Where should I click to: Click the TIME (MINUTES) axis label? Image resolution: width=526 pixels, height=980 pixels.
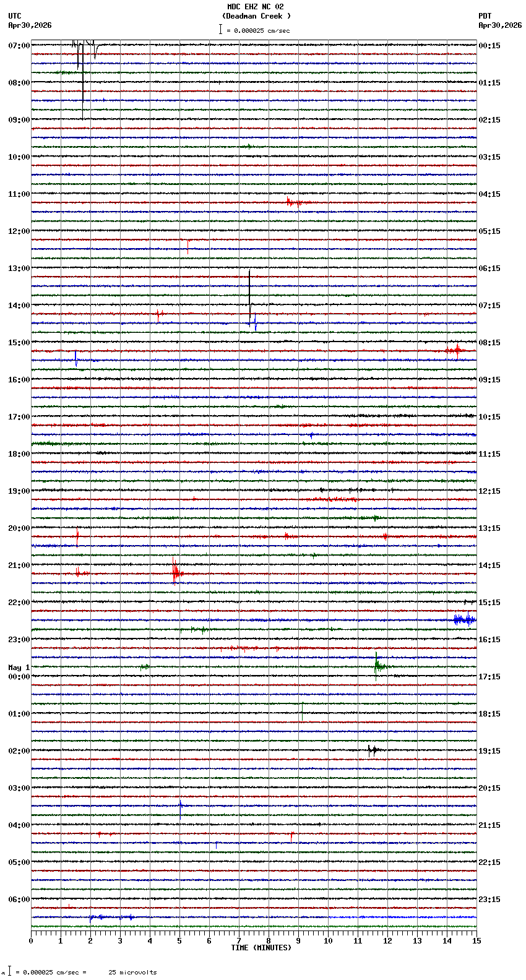tap(261, 948)
